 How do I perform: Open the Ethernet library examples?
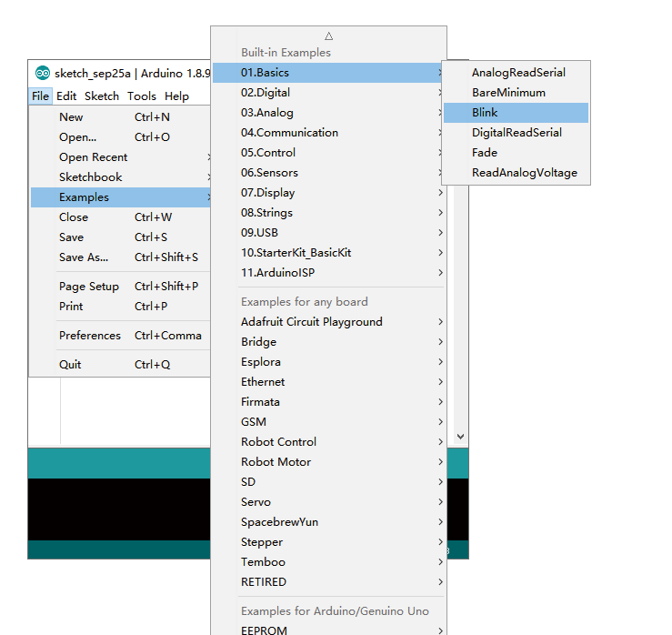tap(328, 382)
